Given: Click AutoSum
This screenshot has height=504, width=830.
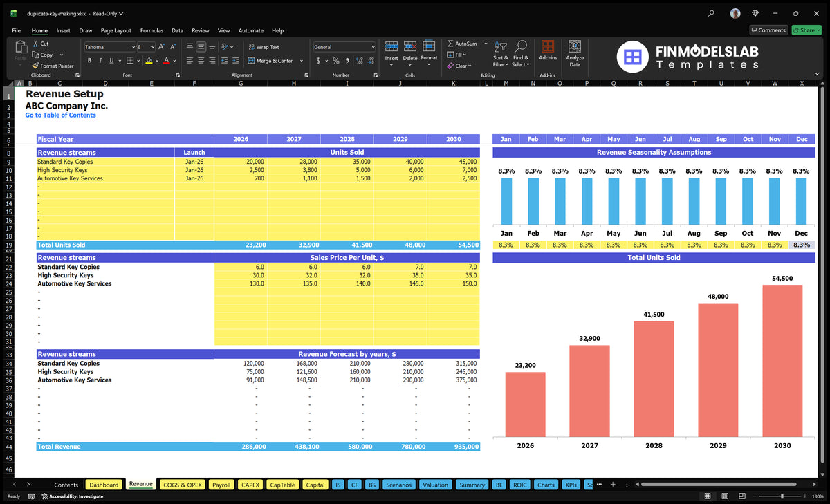Looking at the screenshot, I should 463,44.
